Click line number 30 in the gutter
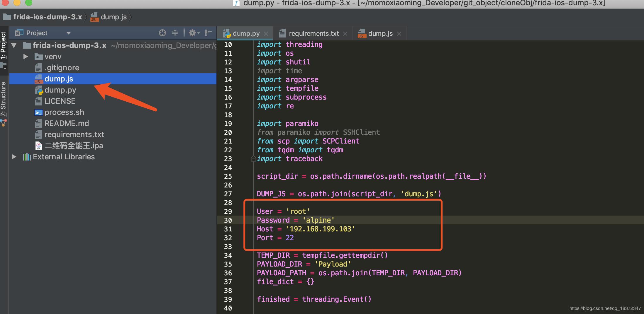 point(228,220)
